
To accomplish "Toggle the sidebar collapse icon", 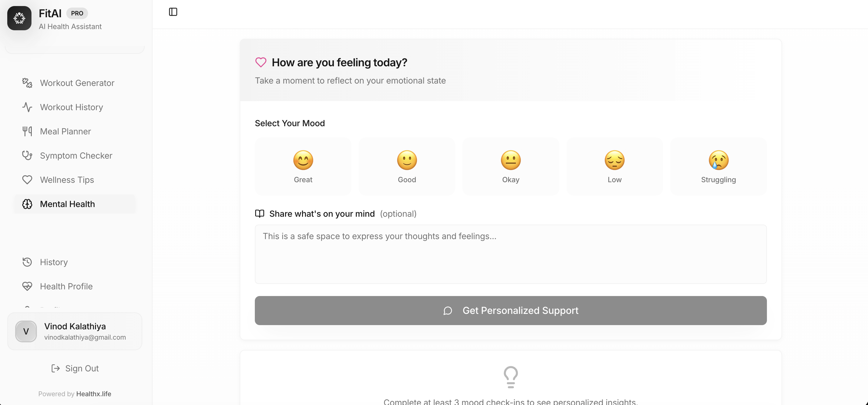I will click(x=173, y=12).
